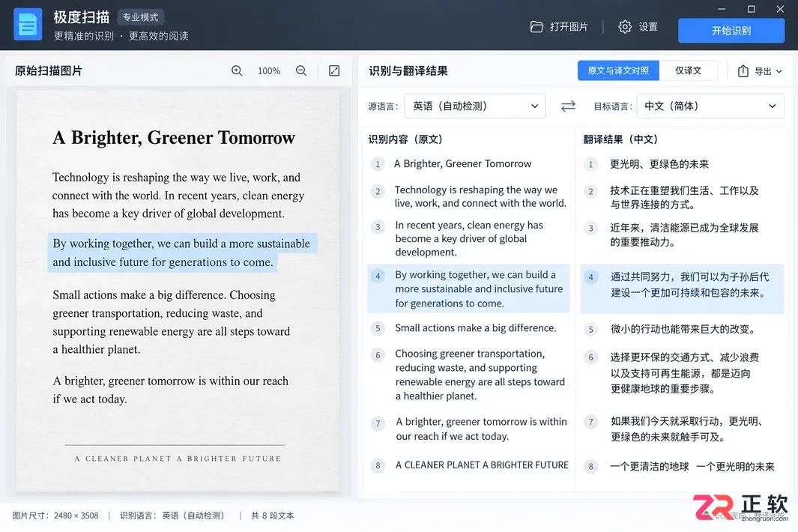Close the 极度扫描 window
Image resolution: width=798 pixels, height=532 pixels.
click(780, 9)
